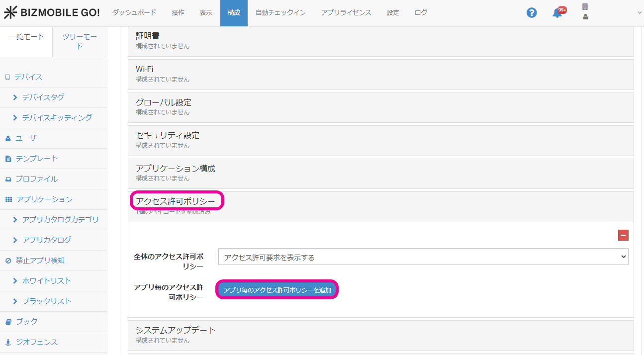Open the アプリライセンス menu

coord(346,13)
